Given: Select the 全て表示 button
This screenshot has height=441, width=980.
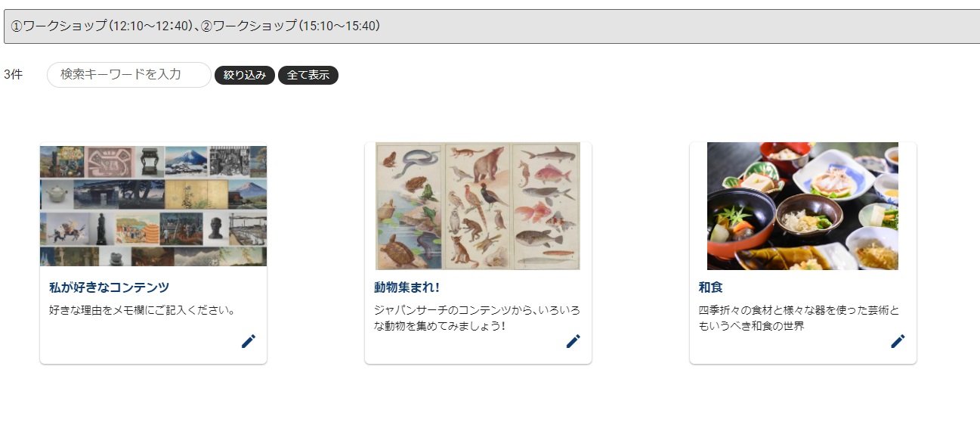Looking at the screenshot, I should point(308,75).
